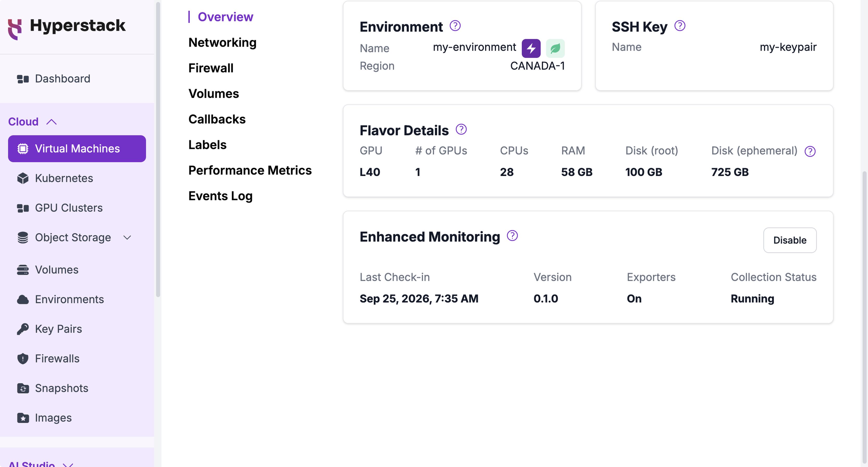This screenshot has height=467, width=868.
Task: Collapse the Cloud section chevron
Action: coord(51,122)
